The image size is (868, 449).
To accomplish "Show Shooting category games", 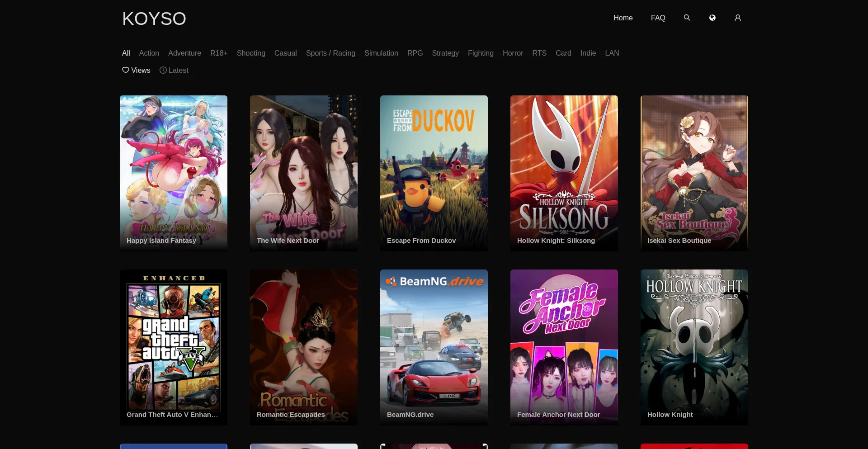I will click(x=251, y=53).
